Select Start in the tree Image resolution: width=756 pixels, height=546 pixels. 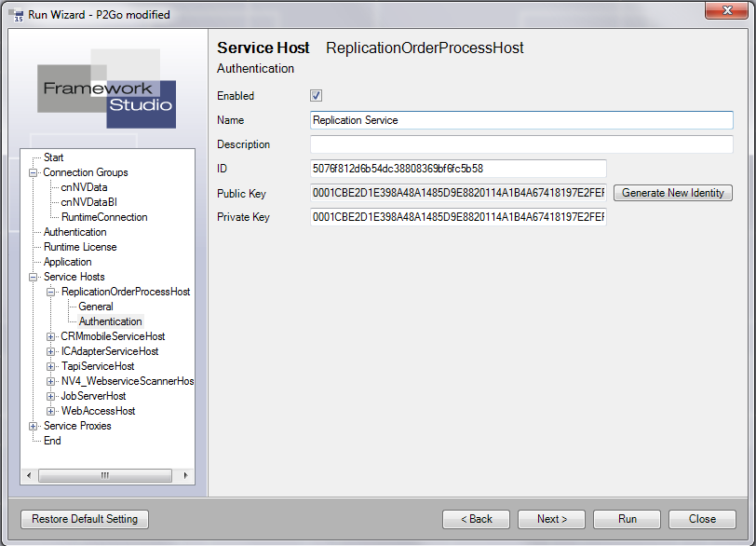point(53,157)
